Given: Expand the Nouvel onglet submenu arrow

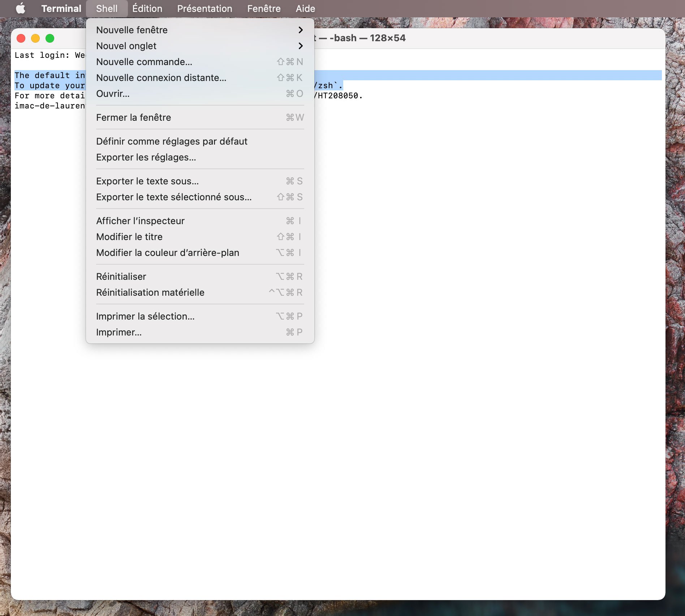Looking at the screenshot, I should [x=300, y=46].
